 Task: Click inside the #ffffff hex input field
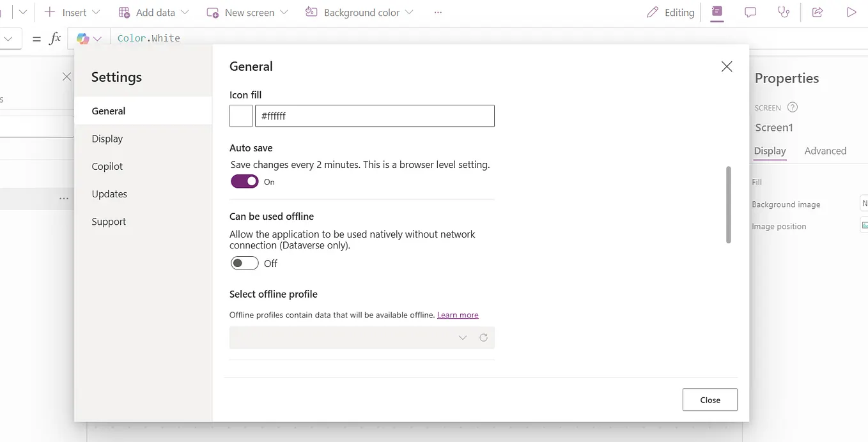point(375,116)
